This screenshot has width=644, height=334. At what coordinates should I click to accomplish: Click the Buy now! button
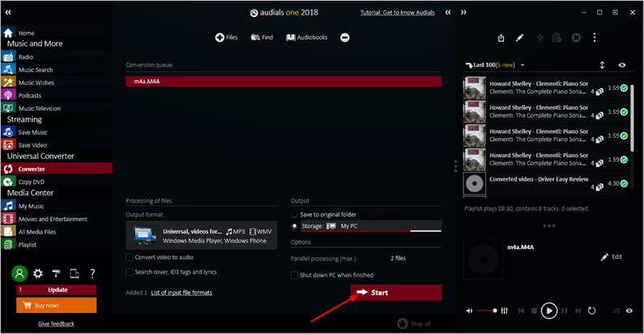coord(56,305)
